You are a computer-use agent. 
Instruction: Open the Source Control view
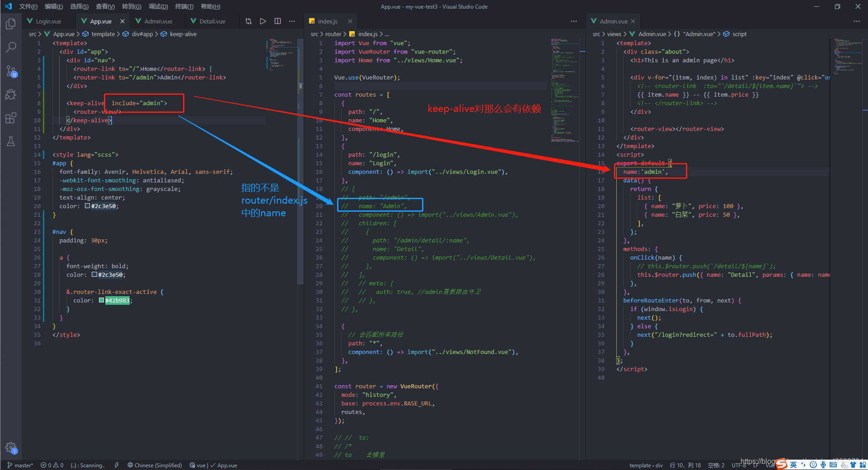[x=11, y=71]
